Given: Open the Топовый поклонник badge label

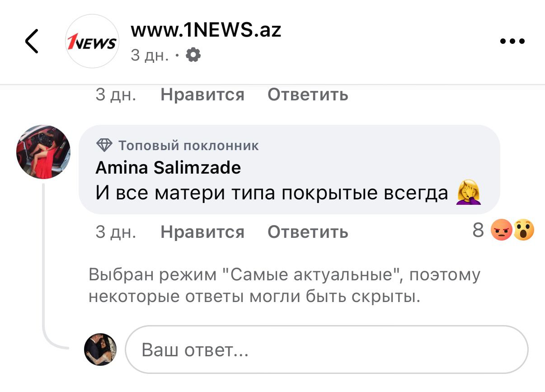Looking at the screenshot, I should (x=188, y=146).
